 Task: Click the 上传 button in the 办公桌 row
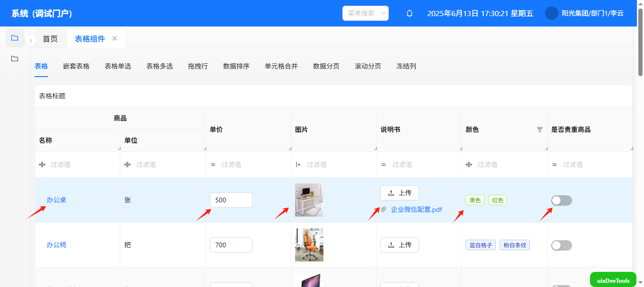(400, 193)
